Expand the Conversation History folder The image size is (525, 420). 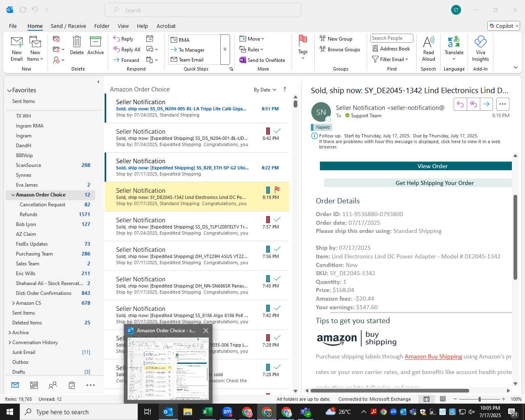click(10, 342)
